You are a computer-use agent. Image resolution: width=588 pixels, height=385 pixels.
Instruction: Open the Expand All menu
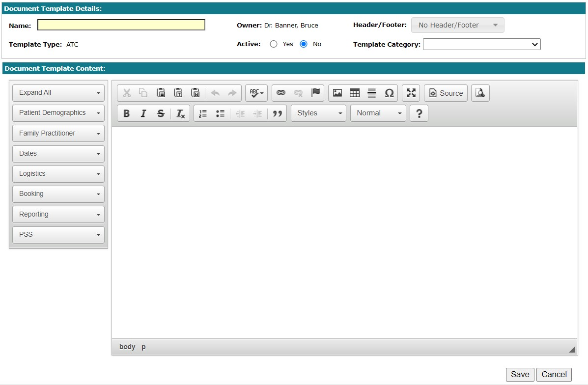pos(58,93)
